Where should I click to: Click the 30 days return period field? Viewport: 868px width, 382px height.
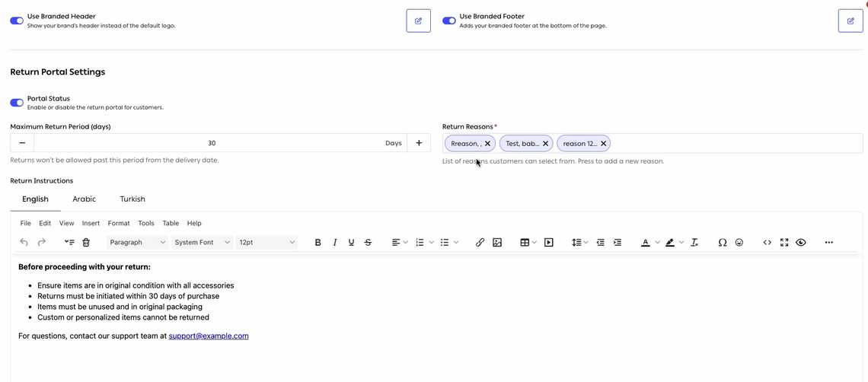click(x=220, y=143)
